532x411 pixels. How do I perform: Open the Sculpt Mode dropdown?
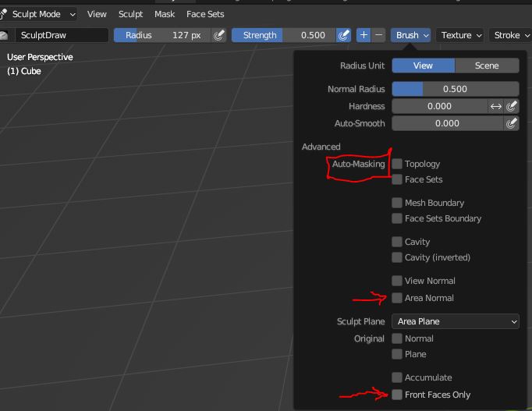point(41,14)
